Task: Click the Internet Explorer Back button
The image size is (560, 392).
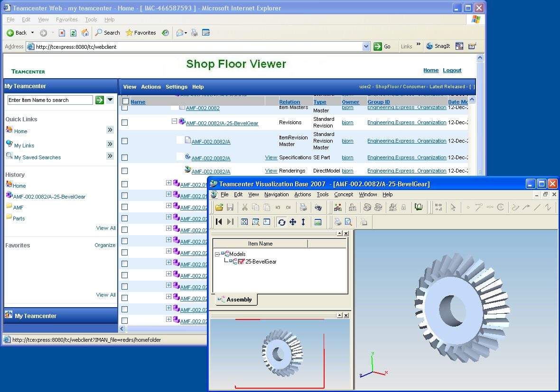Action: tap(17, 33)
